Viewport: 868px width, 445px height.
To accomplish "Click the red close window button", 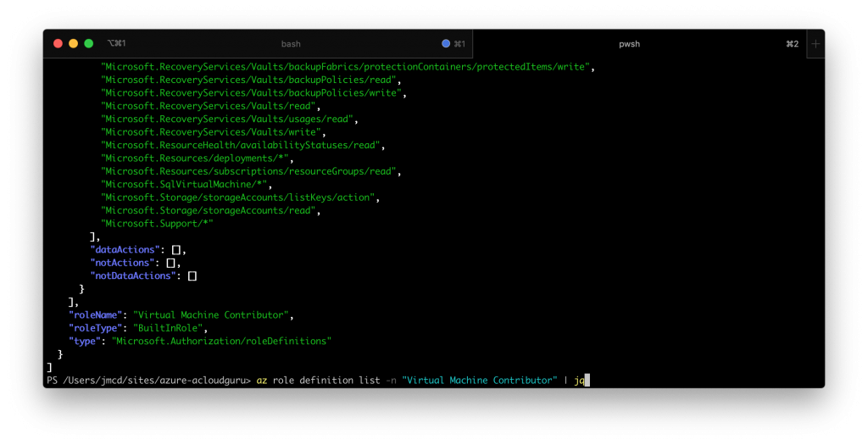I will coord(58,43).
